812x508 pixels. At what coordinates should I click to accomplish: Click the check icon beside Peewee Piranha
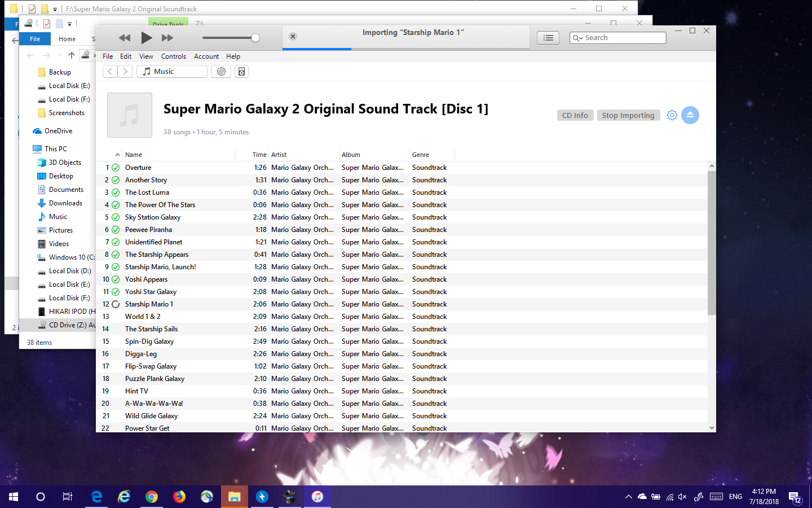coord(116,230)
